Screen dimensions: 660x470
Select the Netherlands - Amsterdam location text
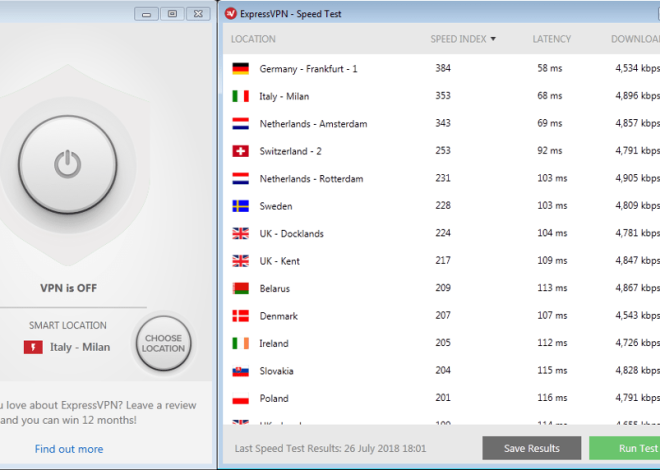point(313,124)
